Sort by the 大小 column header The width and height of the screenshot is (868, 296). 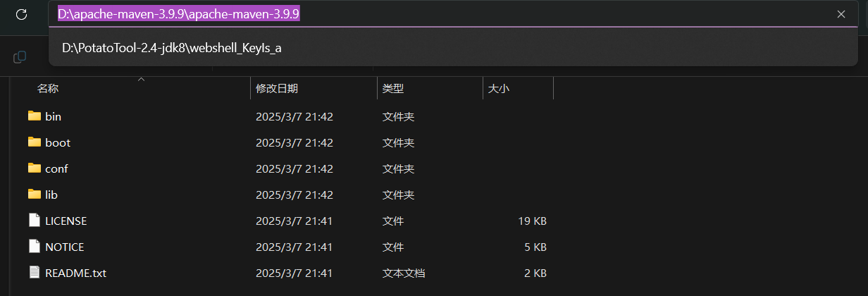click(498, 89)
